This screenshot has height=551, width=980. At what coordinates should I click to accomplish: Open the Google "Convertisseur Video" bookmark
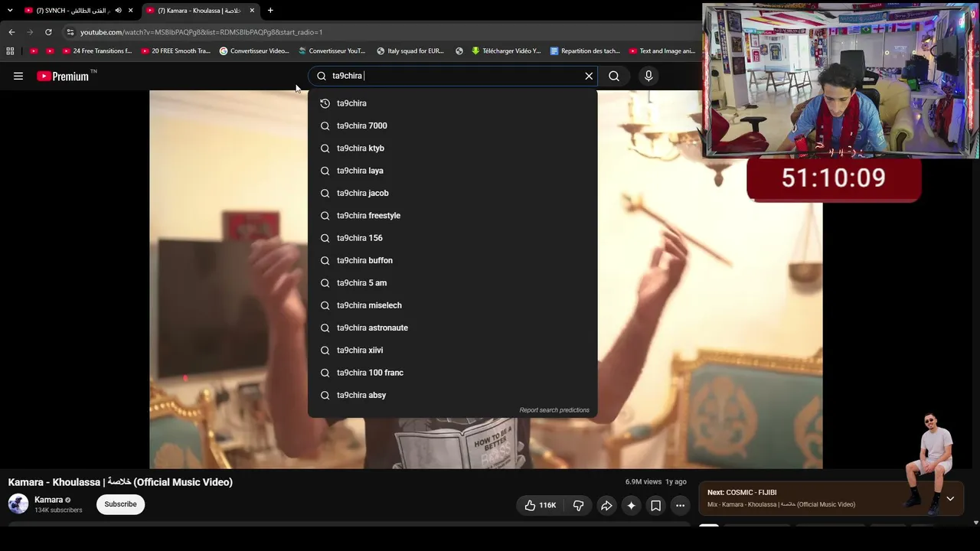point(254,51)
